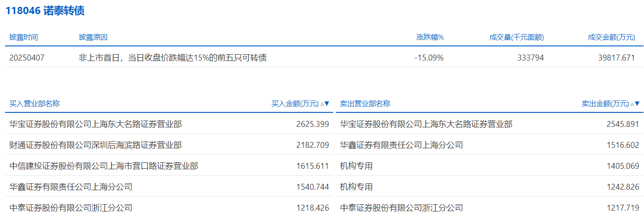Screen dimensions: 644x217
Task: Select the 机构专用 row with 1405.069
Action: pos(356,166)
